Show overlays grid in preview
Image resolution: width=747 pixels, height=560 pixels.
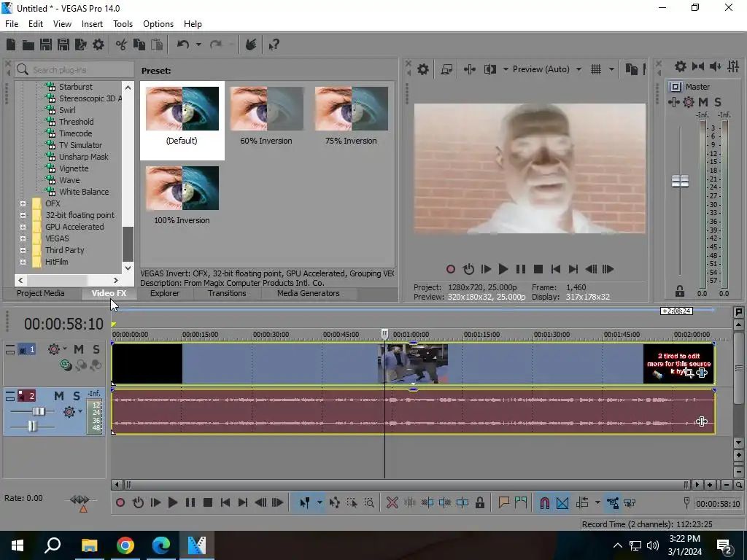tap(596, 69)
